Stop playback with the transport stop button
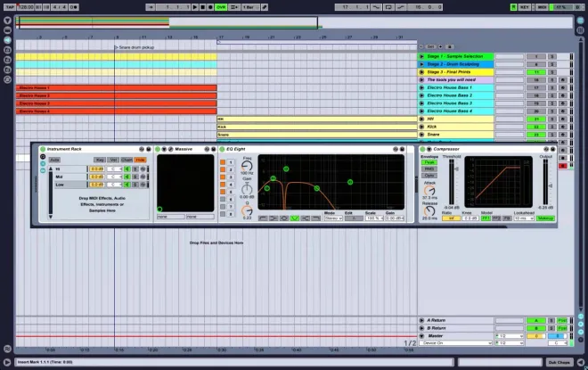Image resolution: width=588 pixels, height=370 pixels. point(202,7)
